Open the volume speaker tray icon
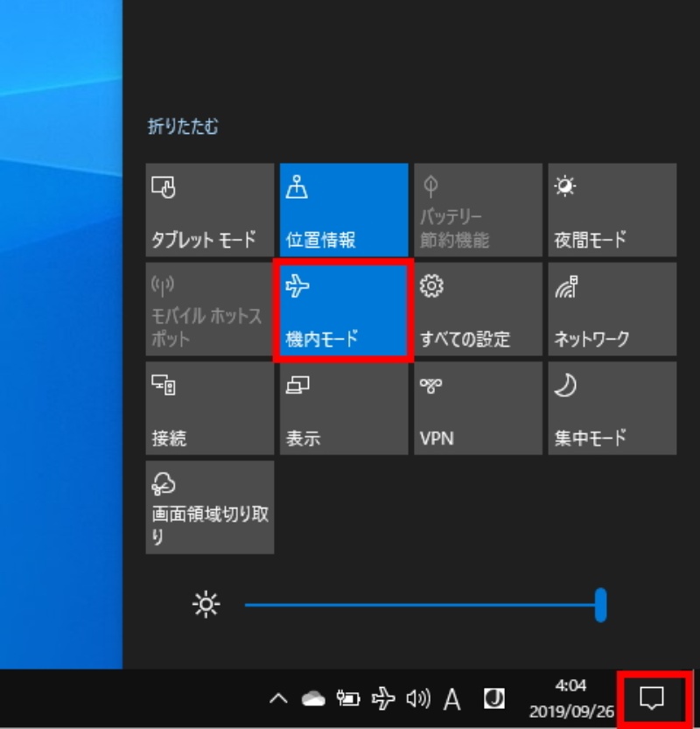The height and width of the screenshot is (729, 700). click(417, 698)
